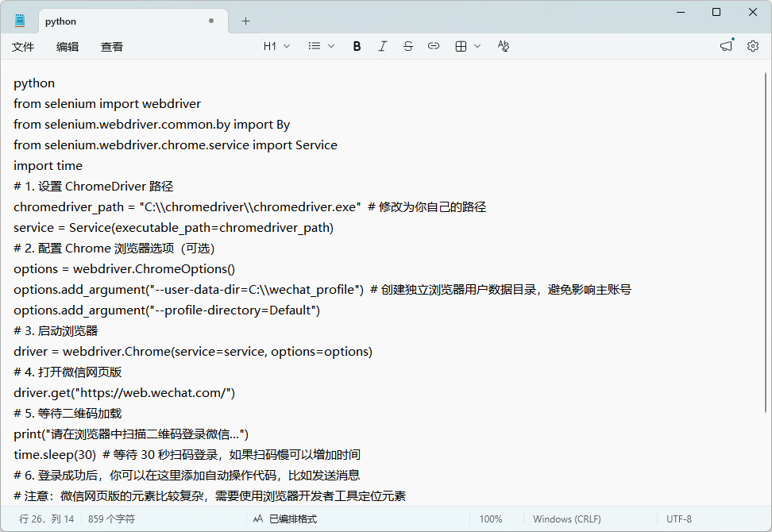Image resolution: width=772 pixels, height=532 pixels.
Task: Open Notepad settings gear
Action: pyautogui.click(x=753, y=46)
